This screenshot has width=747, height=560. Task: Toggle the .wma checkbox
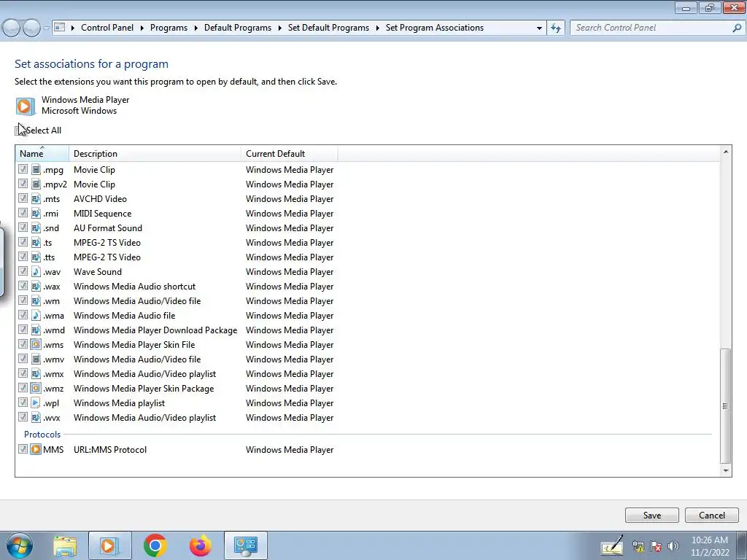tap(23, 315)
